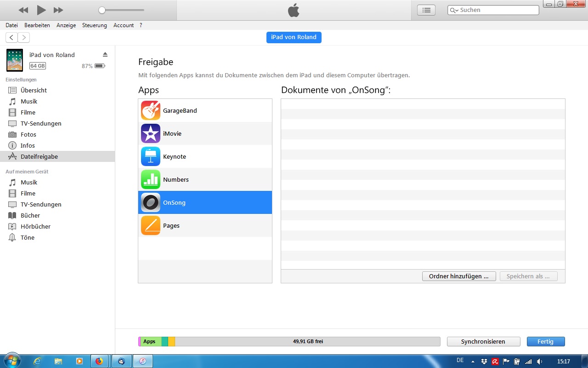The height and width of the screenshot is (368, 588).
Task: Launch Internet Explorer from the taskbar
Action: [x=37, y=361]
